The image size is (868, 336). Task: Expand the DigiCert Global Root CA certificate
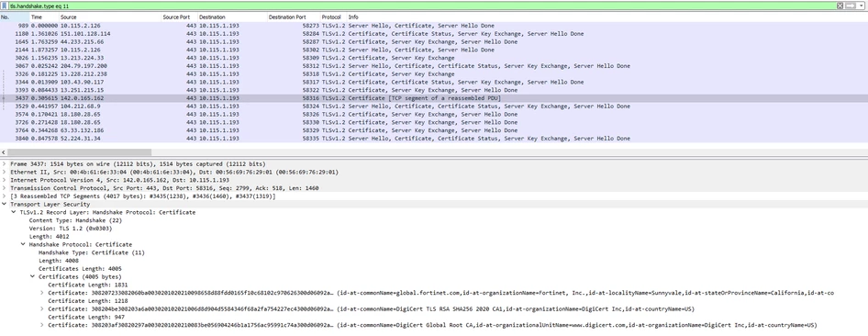(x=42, y=325)
